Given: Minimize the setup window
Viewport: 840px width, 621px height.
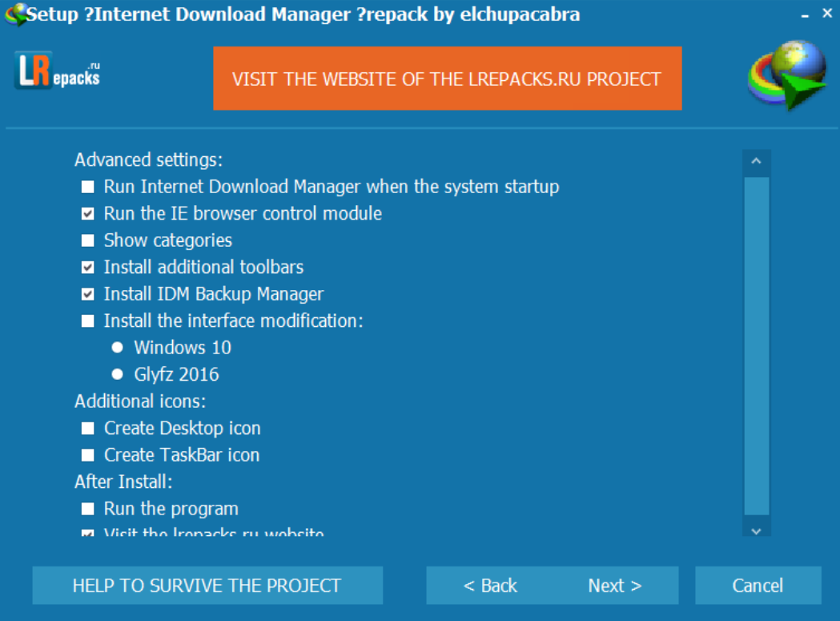Looking at the screenshot, I should click(805, 15).
